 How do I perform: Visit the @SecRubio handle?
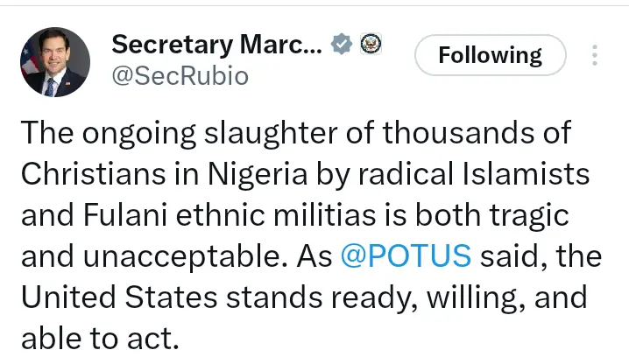pyautogui.click(x=180, y=77)
